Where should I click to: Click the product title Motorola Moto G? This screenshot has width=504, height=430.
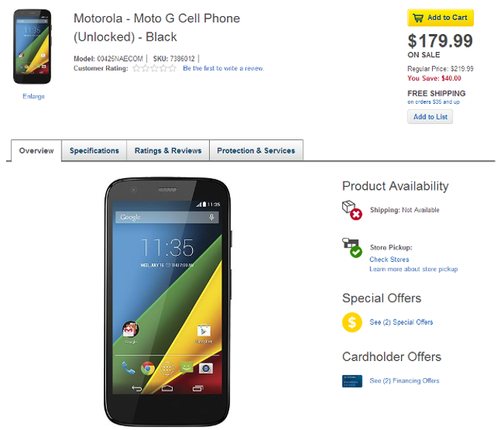pyautogui.click(x=156, y=27)
